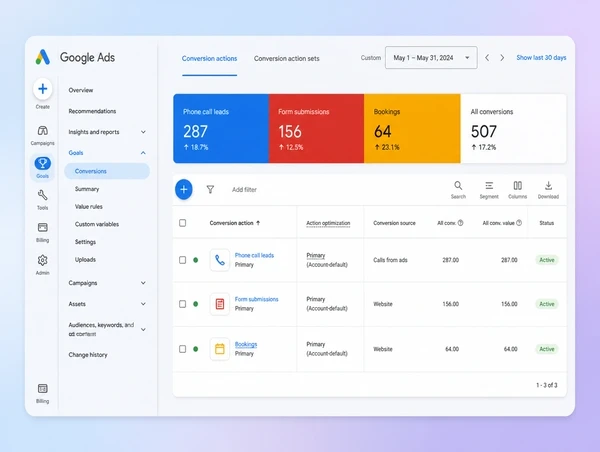The height and width of the screenshot is (452, 600).
Task: Click the Google Ads logo
Action: (43, 57)
